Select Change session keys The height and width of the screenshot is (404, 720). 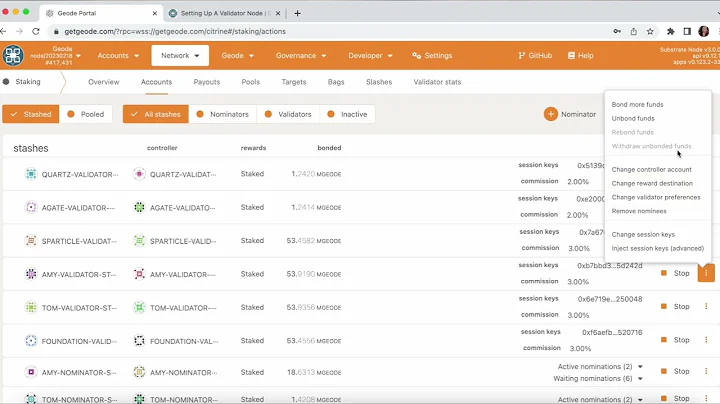[x=643, y=235]
